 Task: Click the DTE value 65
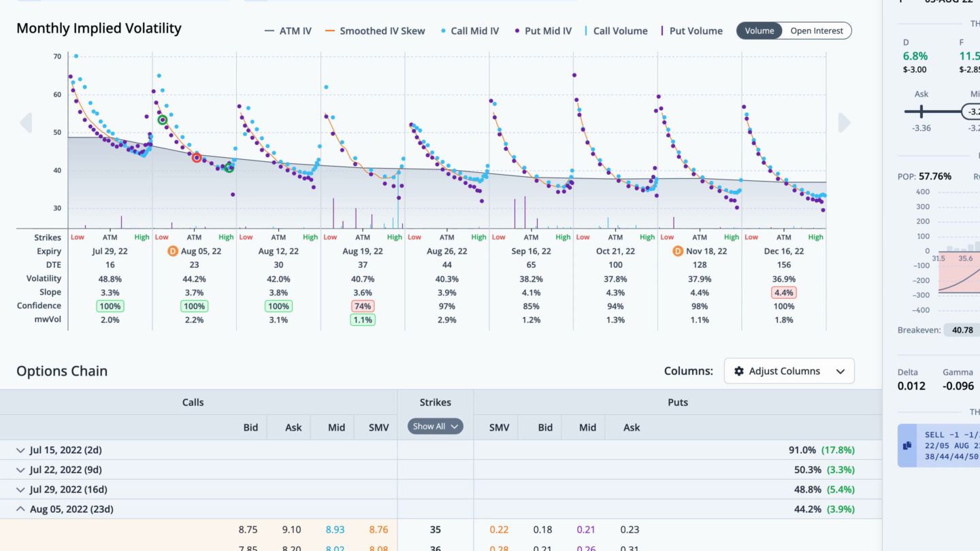[x=531, y=265]
